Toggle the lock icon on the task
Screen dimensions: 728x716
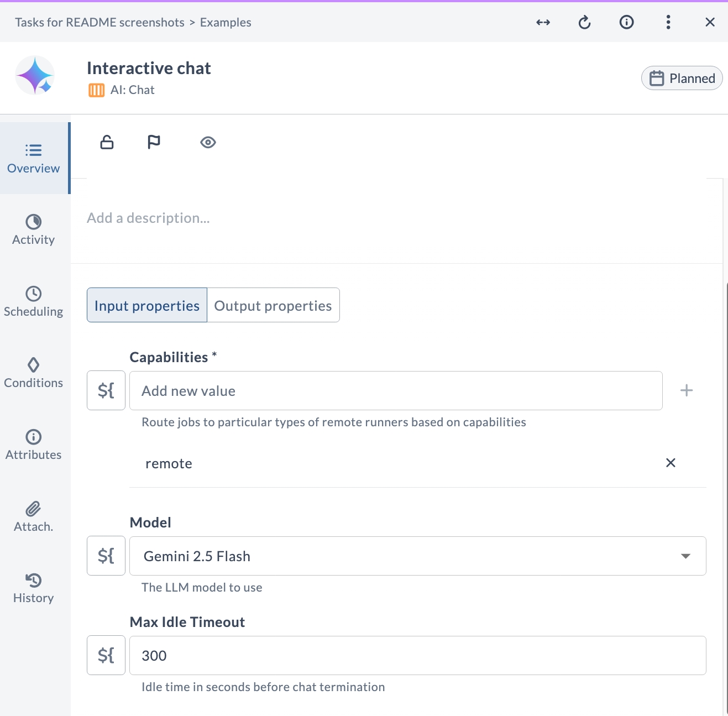point(107,142)
